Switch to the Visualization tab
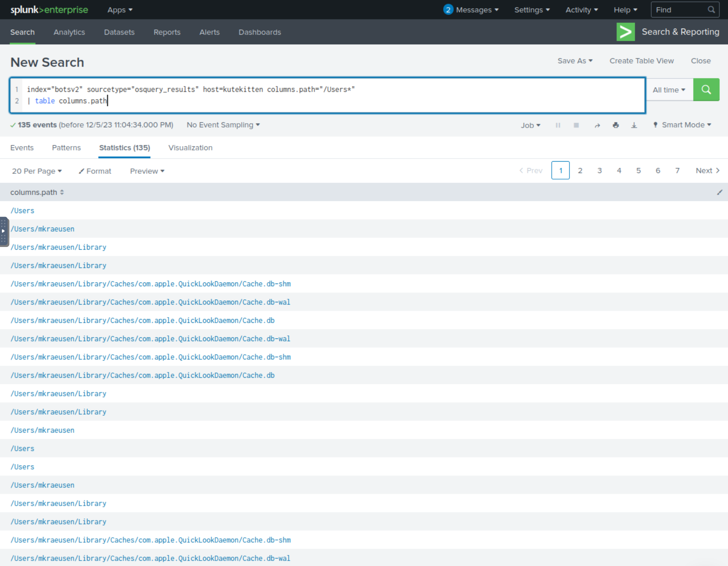The image size is (728, 566). 190,148
